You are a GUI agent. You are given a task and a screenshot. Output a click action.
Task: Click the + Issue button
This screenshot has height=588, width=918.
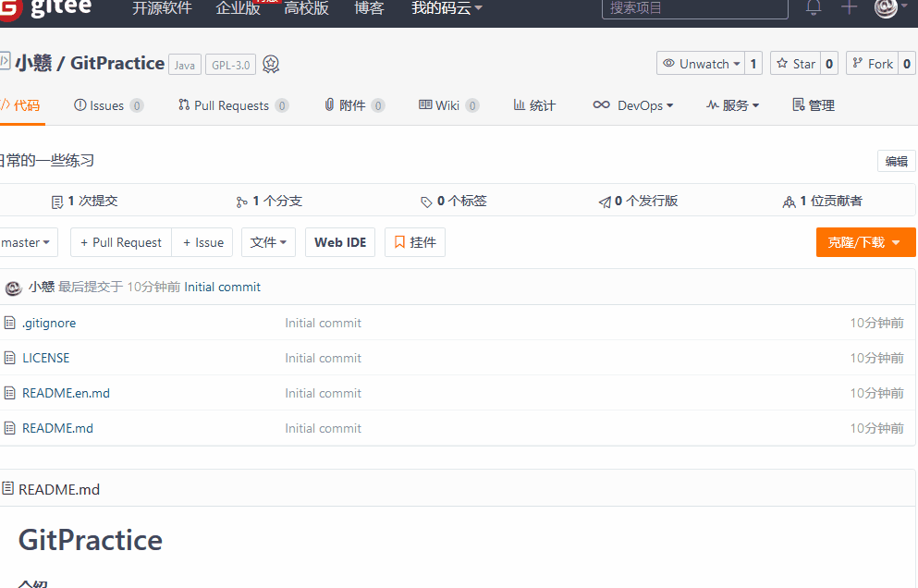pyautogui.click(x=202, y=242)
